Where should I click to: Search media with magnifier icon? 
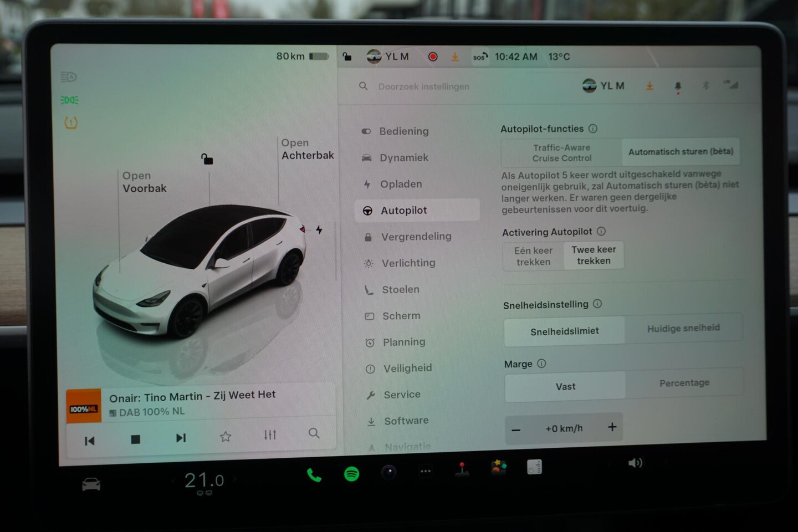click(314, 433)
